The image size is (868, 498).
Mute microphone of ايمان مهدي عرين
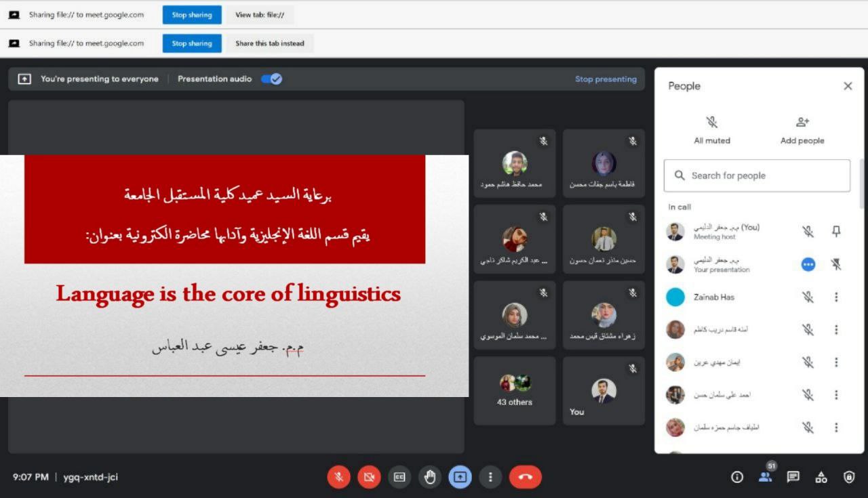[808, 362]
